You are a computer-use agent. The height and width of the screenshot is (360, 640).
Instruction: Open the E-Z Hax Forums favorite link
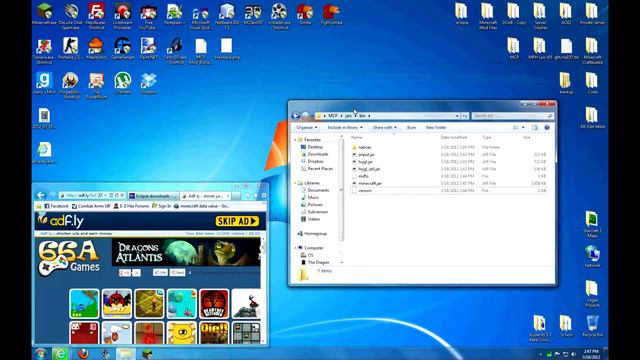[131, 206]
